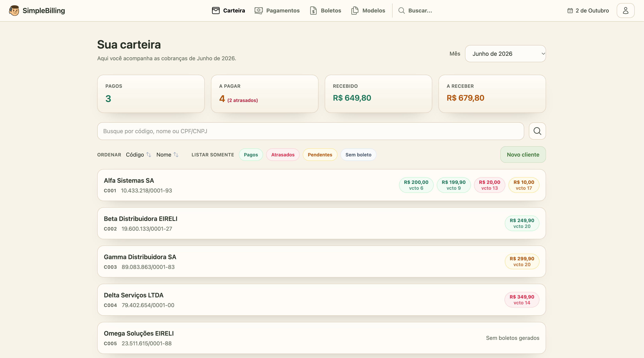644x358 pixels.
Task: Click the Novo cliente button
Action: pyautogui.click(x=523, y=155)
